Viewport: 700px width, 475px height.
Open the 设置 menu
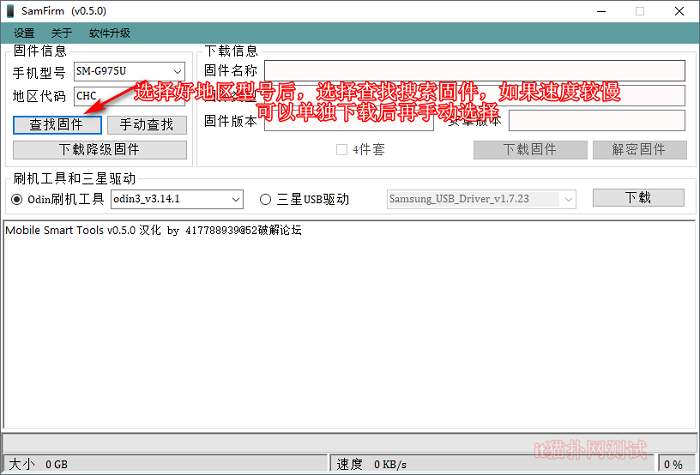[x=24, y=33]
